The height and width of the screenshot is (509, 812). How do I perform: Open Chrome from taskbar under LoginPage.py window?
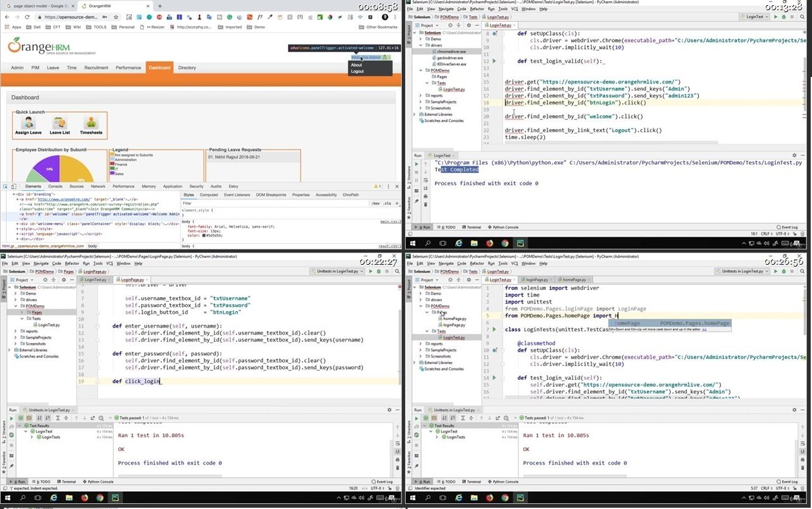tap(99, 498)
